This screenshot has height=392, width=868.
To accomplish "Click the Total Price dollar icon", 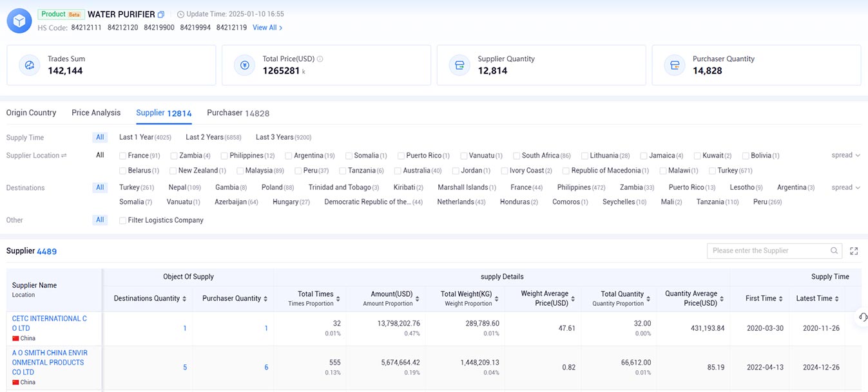I will point(245,65).
